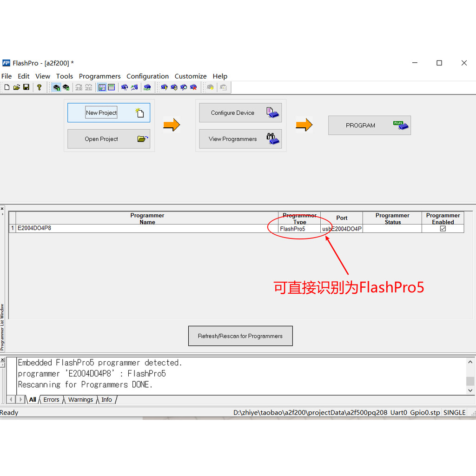Open the Configuration menu
The height and width of the screenshot is (476, 476).
147,76
